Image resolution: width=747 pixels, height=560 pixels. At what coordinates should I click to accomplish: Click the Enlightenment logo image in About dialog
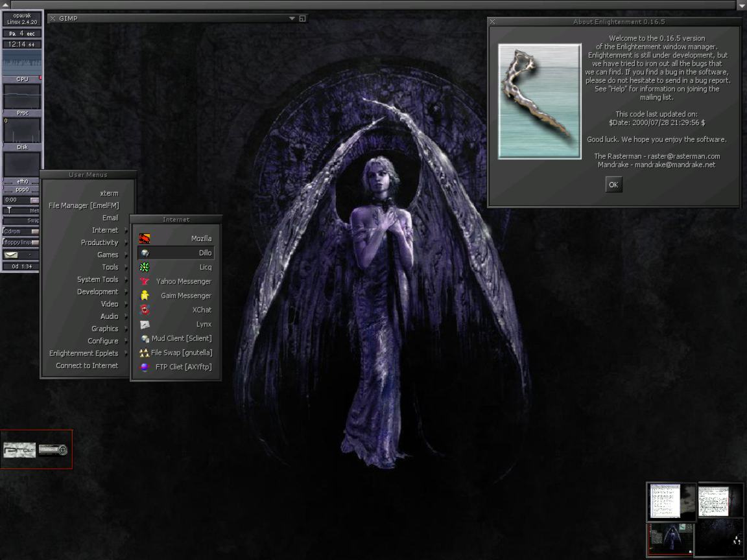[539, 101]
